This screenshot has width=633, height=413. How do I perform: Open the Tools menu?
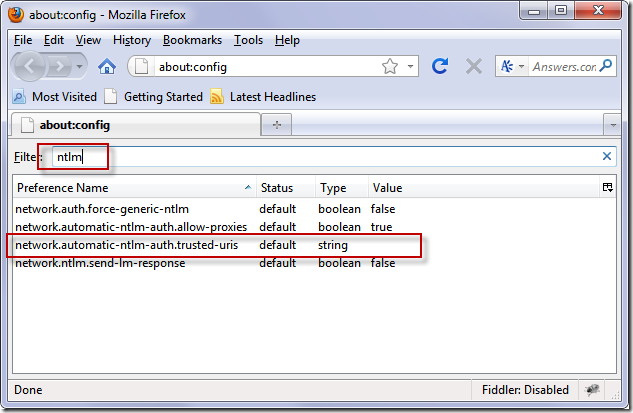click(248, 40)
